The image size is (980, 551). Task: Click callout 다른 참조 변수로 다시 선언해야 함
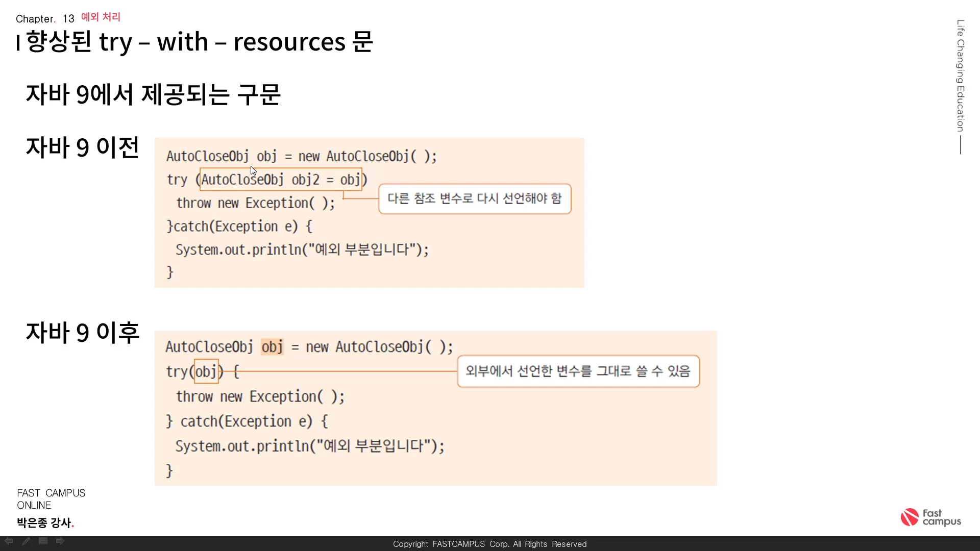coord(474,198)
